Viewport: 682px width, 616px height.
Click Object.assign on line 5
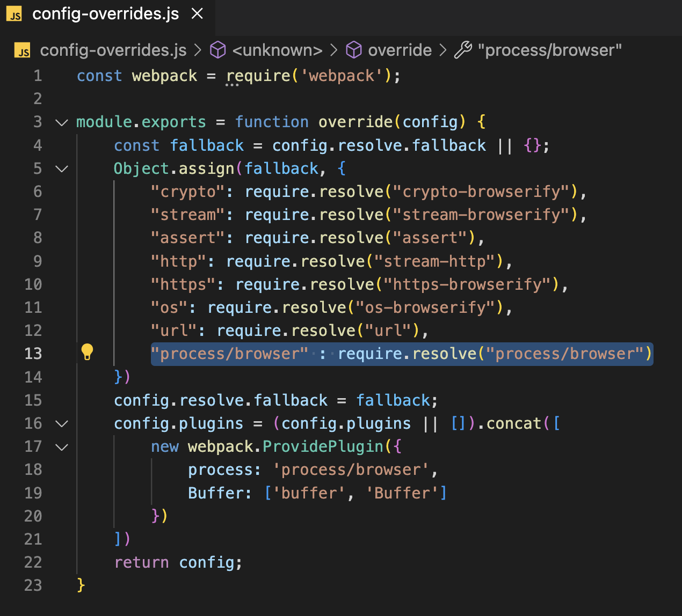pyautogui.click(x=174, y=168)
